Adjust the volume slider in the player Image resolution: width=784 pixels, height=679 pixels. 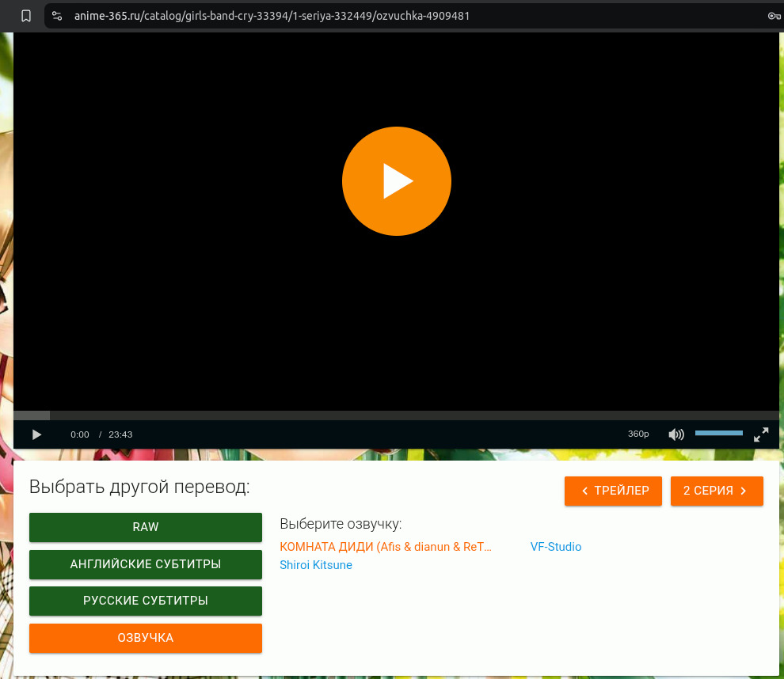pyautogui.click(x=718, y=434)
